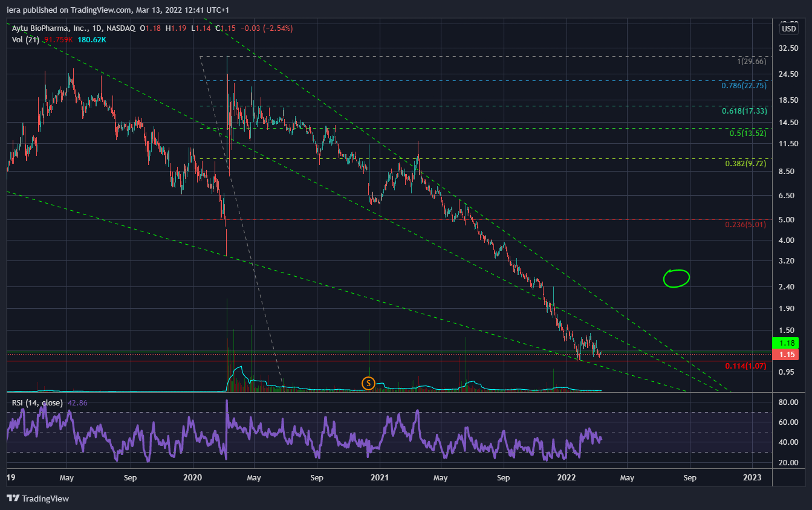812x510 pixels.
Task: Click the 2022 time axis label
Action: pyautogui.click(x=567, y=477)
